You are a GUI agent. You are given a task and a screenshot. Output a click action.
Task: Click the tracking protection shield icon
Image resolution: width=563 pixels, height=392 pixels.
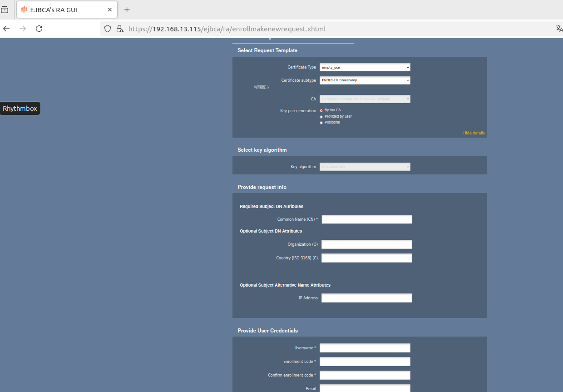coord(108,29)
